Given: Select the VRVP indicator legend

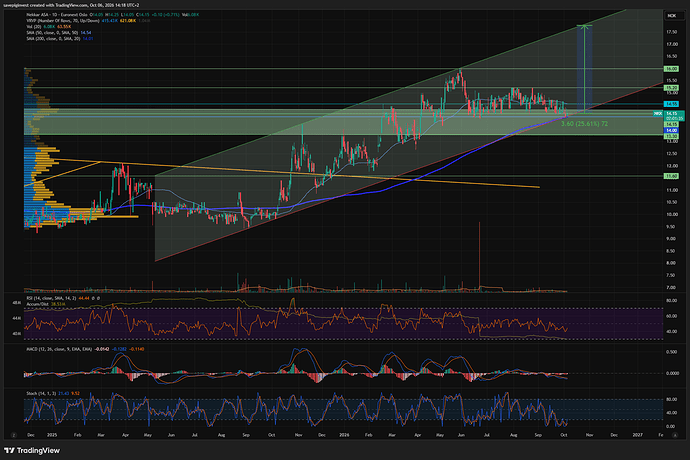Looking at the screenshot, I should click(62, 21).
